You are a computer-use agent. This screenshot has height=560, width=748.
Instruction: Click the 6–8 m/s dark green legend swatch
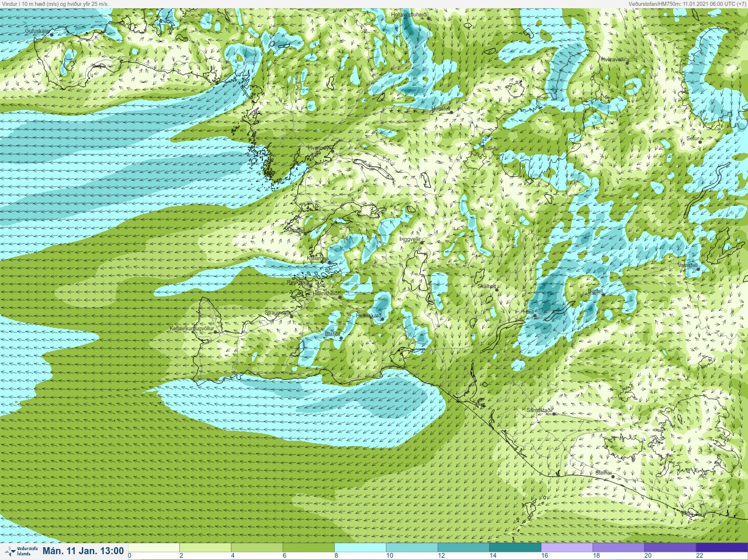[309, 548]
